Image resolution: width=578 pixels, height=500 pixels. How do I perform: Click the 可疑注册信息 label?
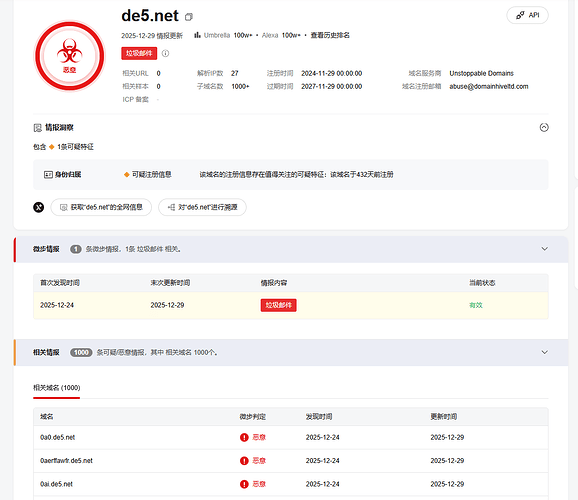[152, 174]
